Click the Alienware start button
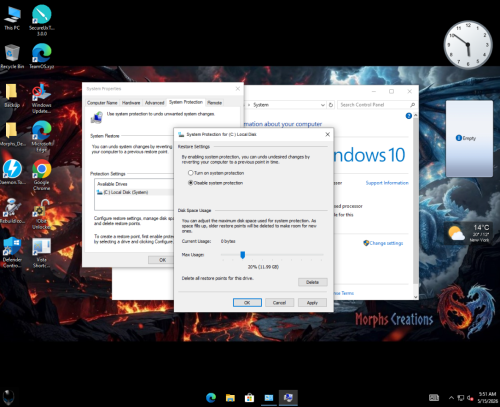The height and width of the screenshot is (407, 500). [9, 397]
